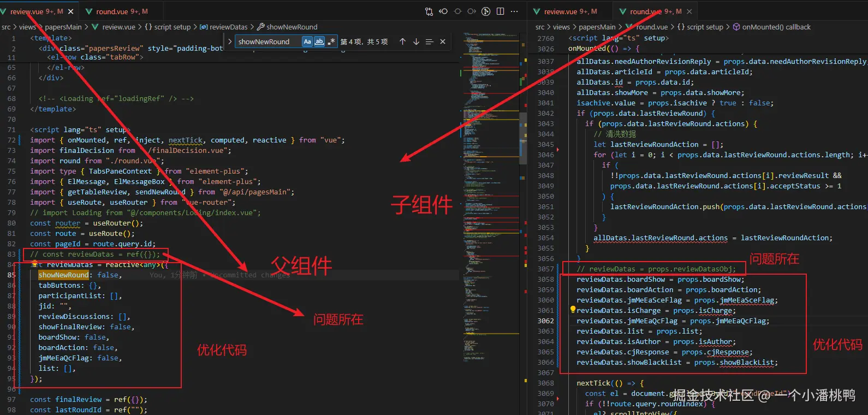Open reviewDatas breadcrumb dropdown
The image size is (868, 415).
click(228, 27)
